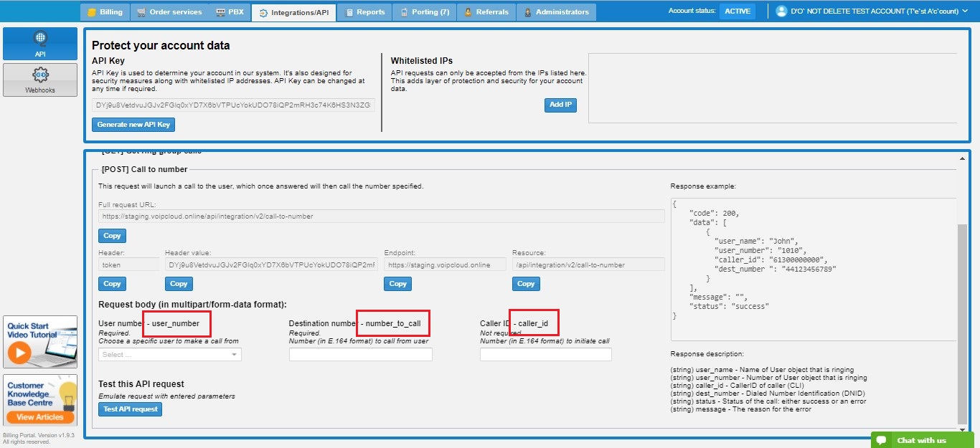The image size is (980, 448).
Task: Open the Chat with us widget
Action: tap(921, 440)
